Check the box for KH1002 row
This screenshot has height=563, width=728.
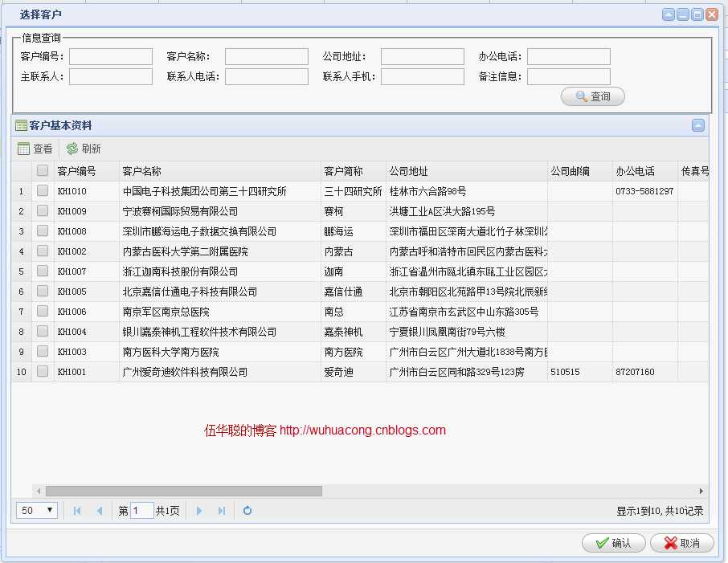coord(43,251)
